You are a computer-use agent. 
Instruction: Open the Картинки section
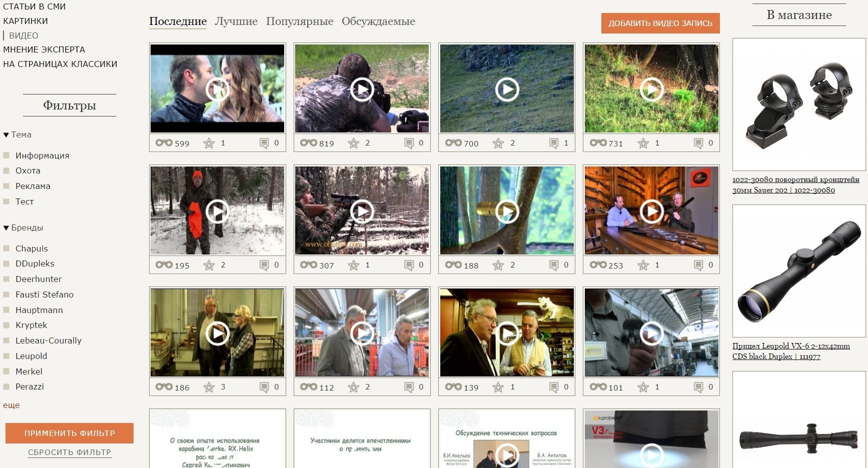[26, 21]
